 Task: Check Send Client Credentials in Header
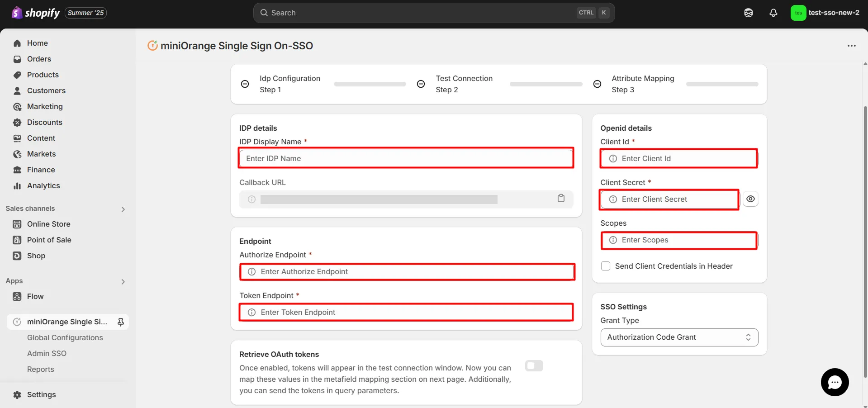pyautogui.click(x=606, y=266)
